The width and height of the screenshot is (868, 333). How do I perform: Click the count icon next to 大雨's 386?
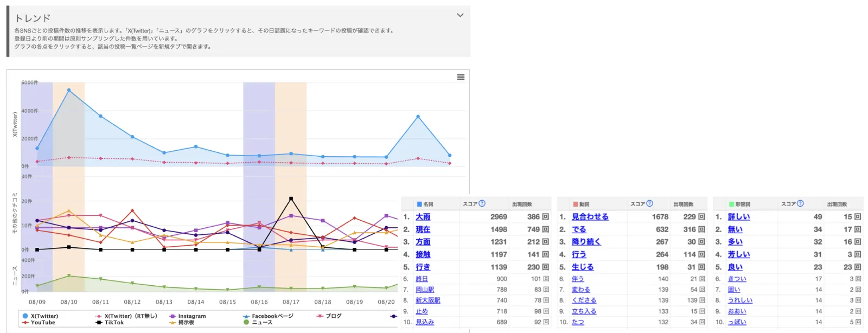[x=546, y=217]
